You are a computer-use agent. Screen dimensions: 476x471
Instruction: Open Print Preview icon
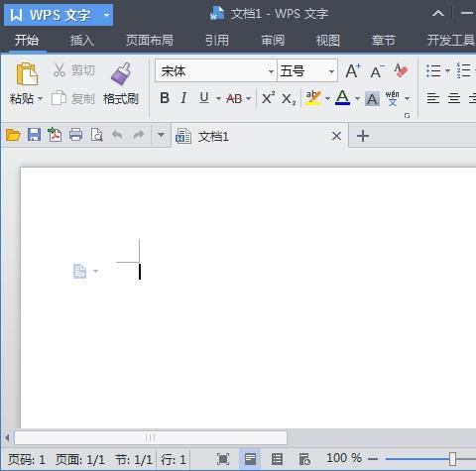coord(96,135)
